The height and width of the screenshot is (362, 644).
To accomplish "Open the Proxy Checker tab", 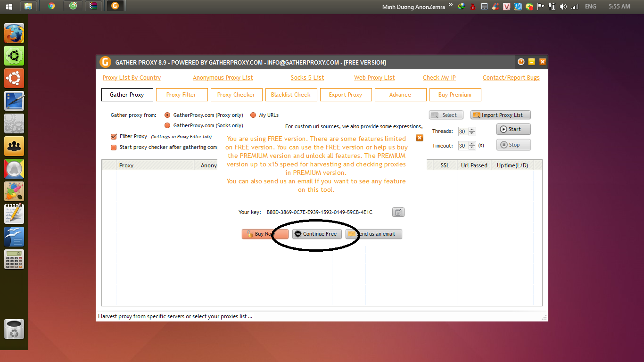I will coord(237,95).
